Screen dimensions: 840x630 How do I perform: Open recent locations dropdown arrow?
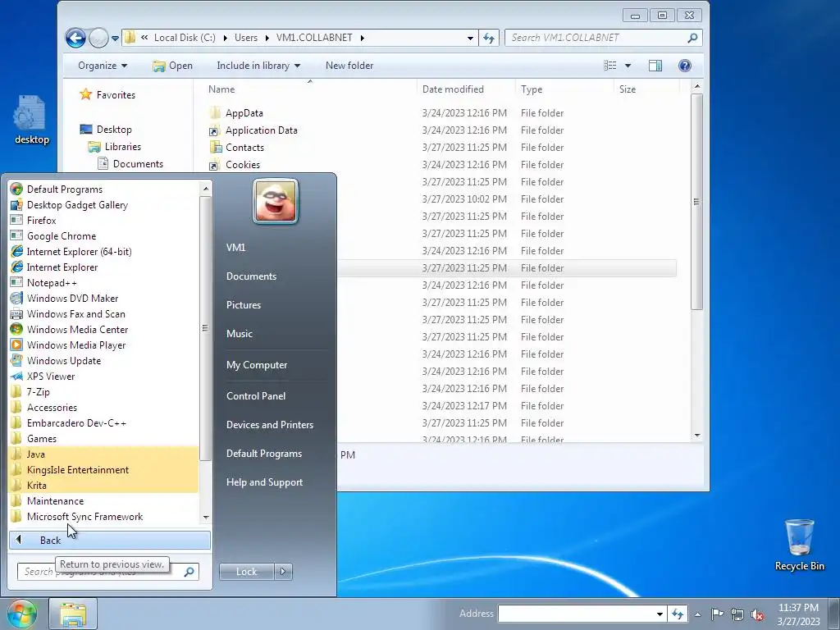115,38
